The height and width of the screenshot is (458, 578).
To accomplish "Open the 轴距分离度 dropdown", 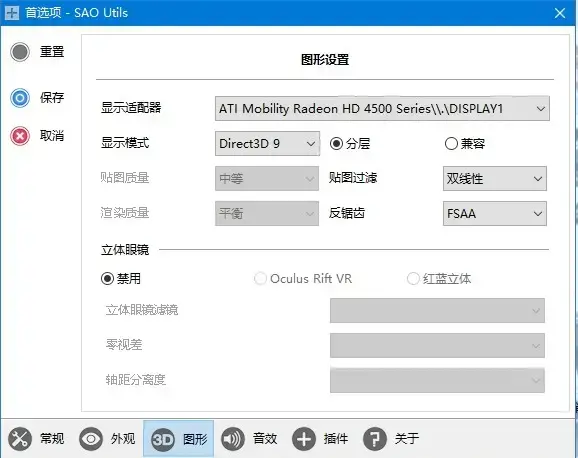I will click(437, 380).
